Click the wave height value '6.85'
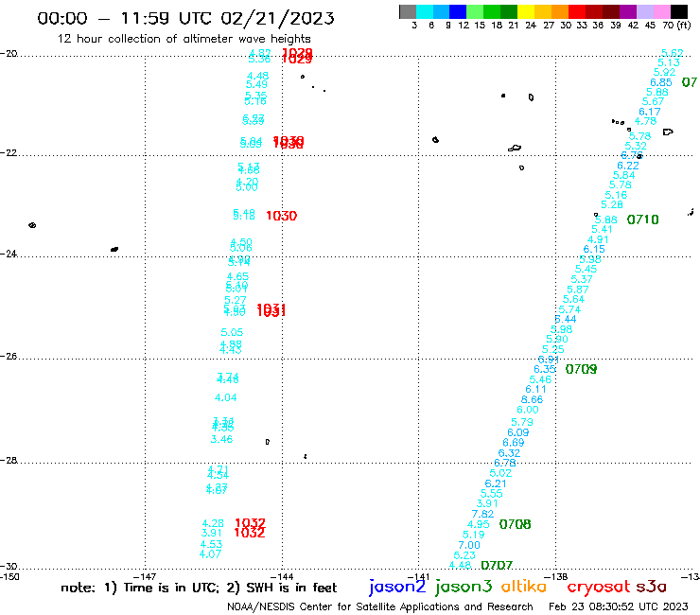This screenshot has height=615, width=700. pyautogui.click(x=661, y=82)
